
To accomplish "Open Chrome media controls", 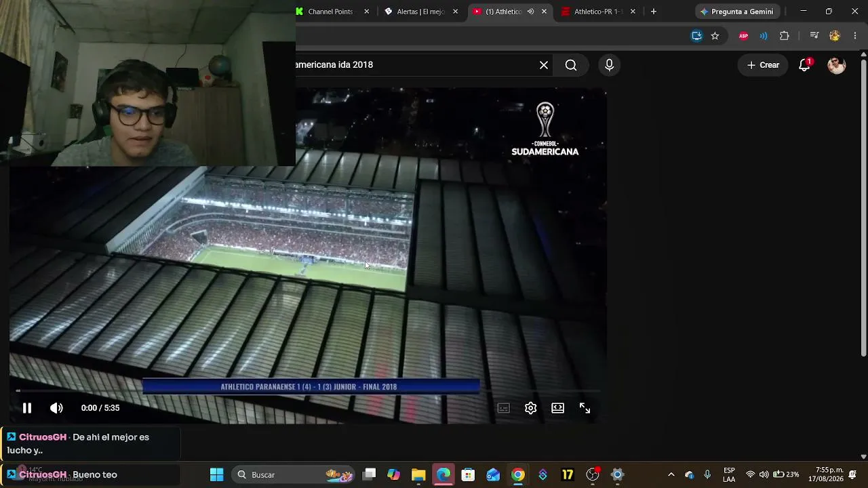I will (814, 36).
